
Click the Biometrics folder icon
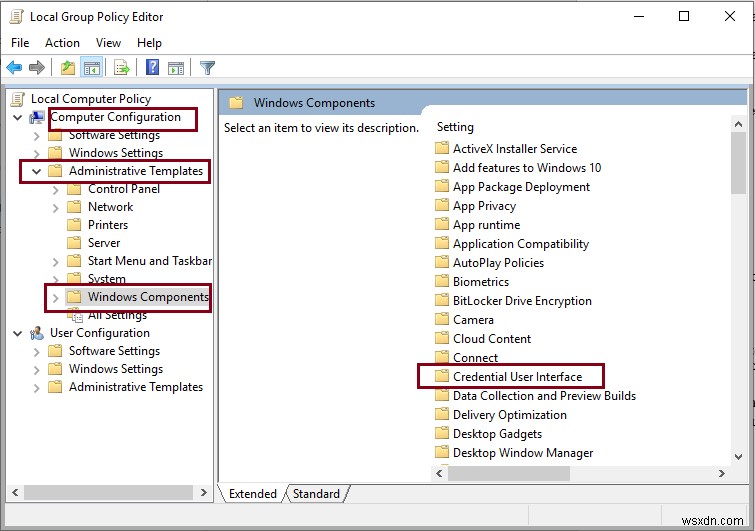(x=442, y=281)
